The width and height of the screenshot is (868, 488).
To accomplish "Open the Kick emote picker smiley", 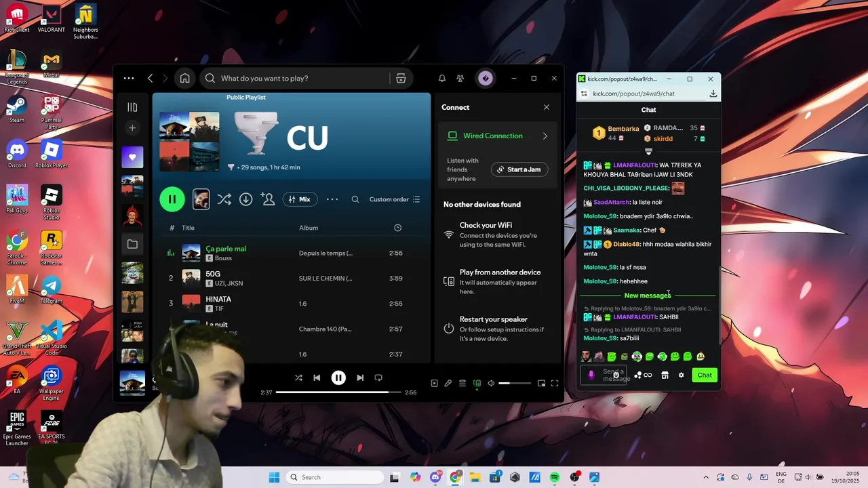I will 616,374.
